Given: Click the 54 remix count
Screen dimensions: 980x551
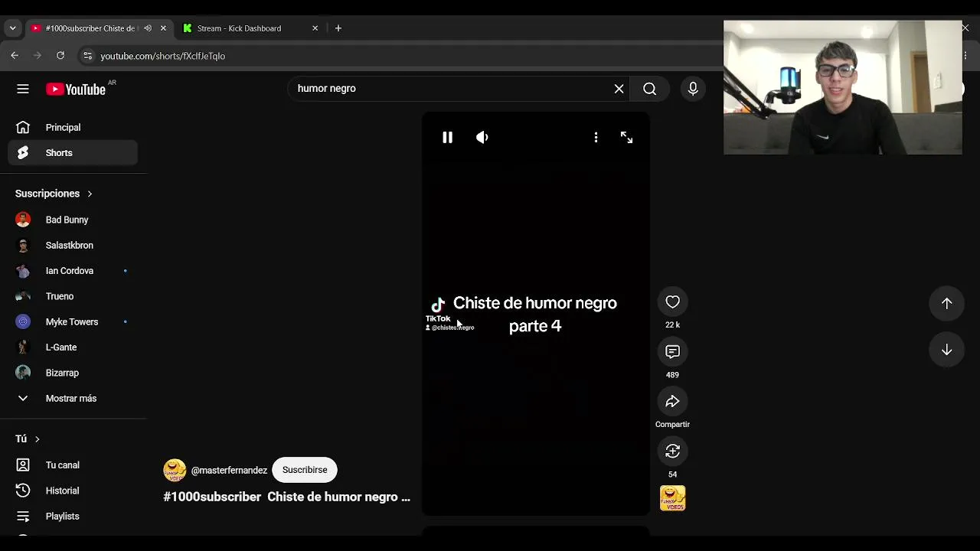Looking at the screenshot, I should [672, 474].
